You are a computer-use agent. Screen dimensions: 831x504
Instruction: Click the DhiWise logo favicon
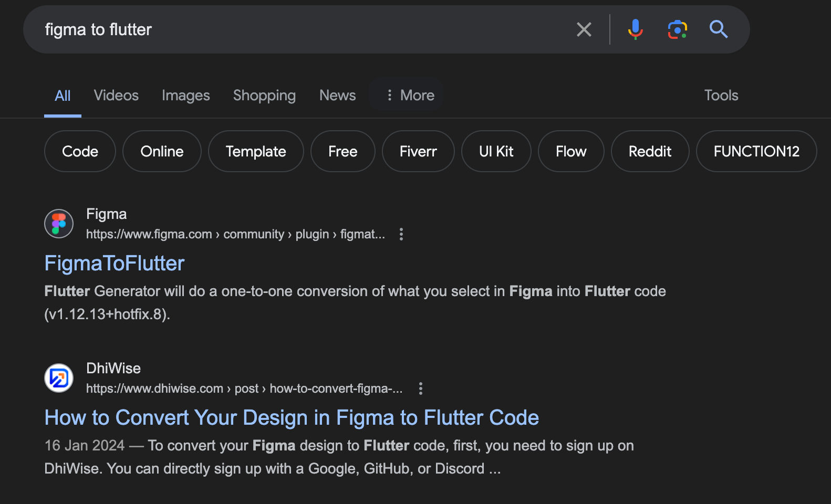(x=59, y=378)
